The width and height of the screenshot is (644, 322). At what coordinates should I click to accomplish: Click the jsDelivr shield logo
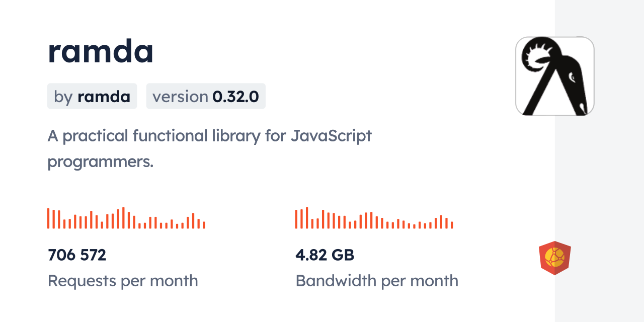click(x=554, y=258)
